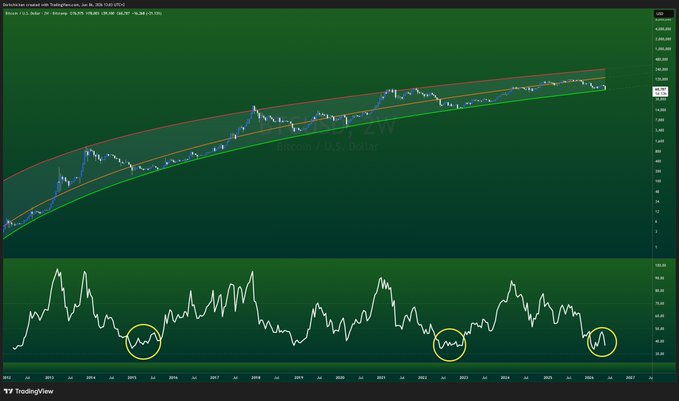Click the 240,000 price scale label
The image size is (679, 401).
(x=661, y=69)
